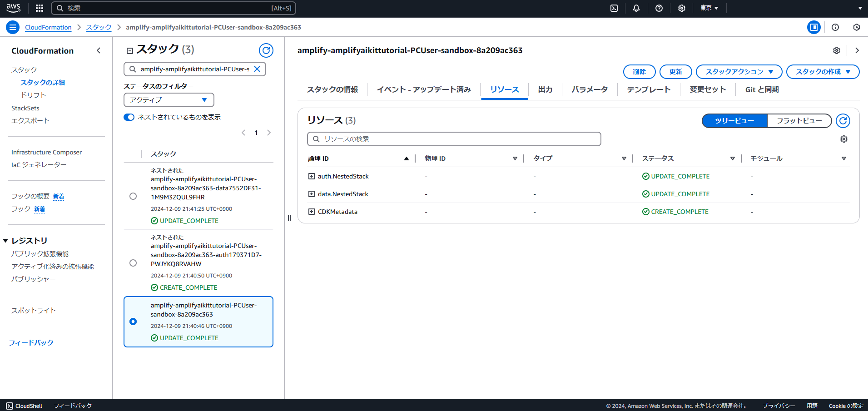Image resolution: width=868 pixels, height=411 pixels.
Task: Sort by Type column arrow
Action: 624,158
